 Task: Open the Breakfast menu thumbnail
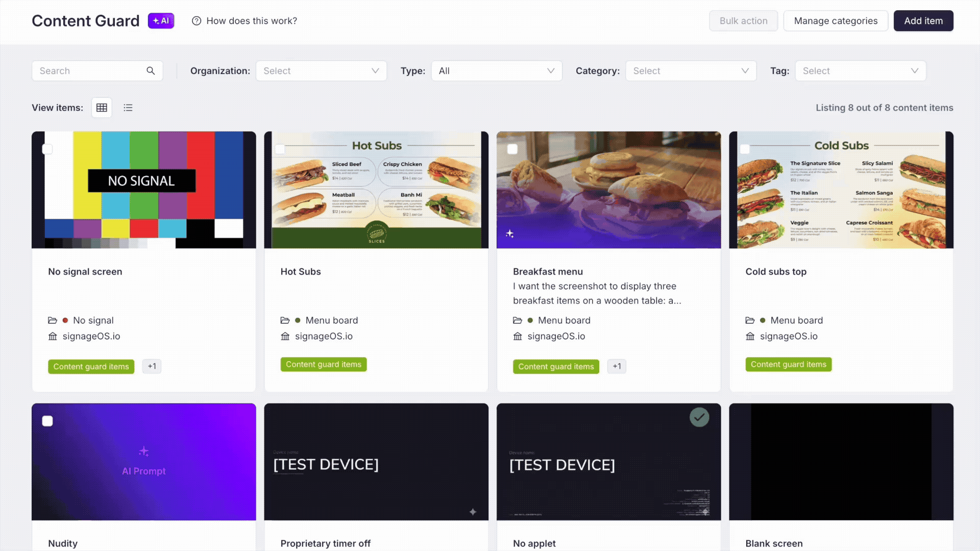pyautogui.click(x=608, y=190)
